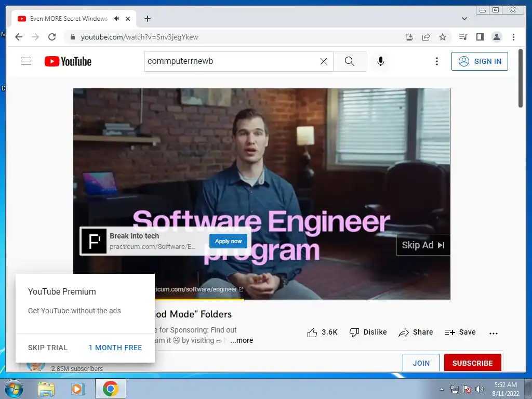Open Chrome media controls icon
Image resolution: width=532 pixels, height=399 pixels.
(463, 37)
